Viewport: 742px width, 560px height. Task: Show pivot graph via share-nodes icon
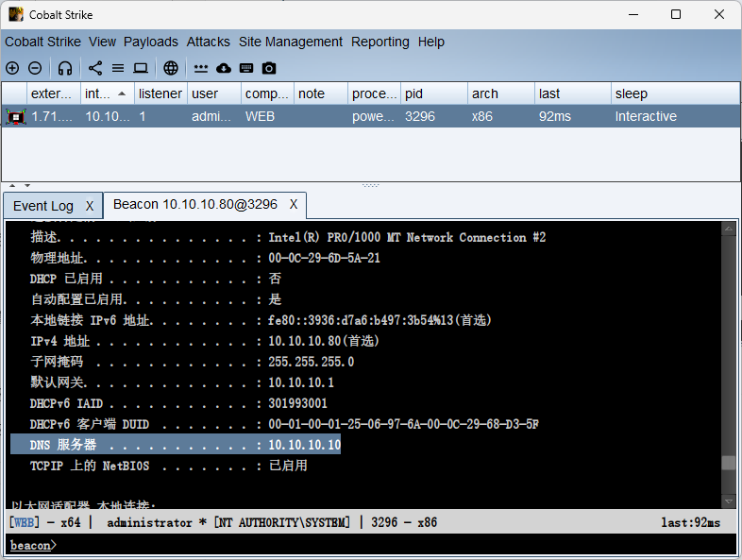pos(95,68)
